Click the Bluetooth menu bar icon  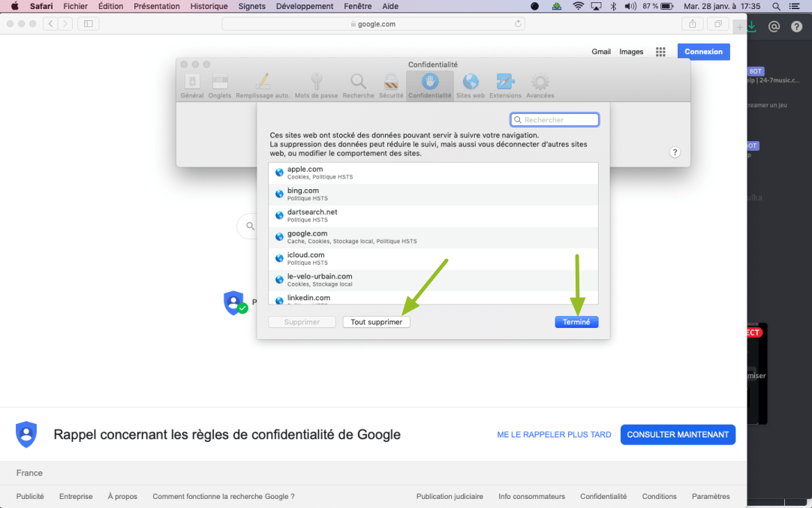(x=614, y=6)
